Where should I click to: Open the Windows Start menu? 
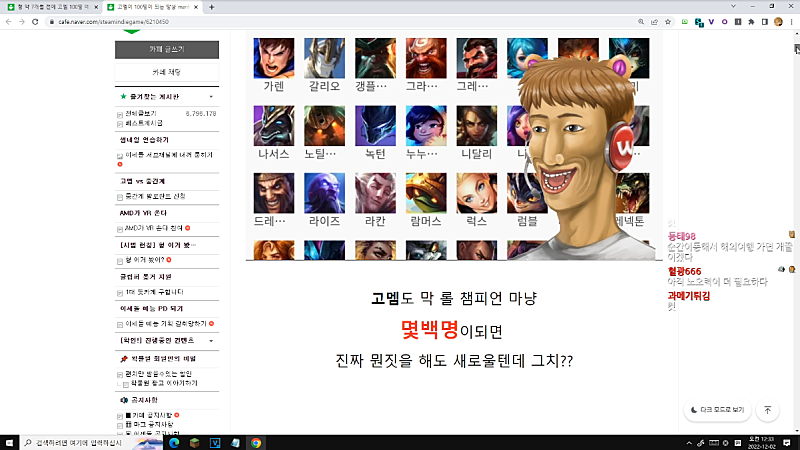9,443
